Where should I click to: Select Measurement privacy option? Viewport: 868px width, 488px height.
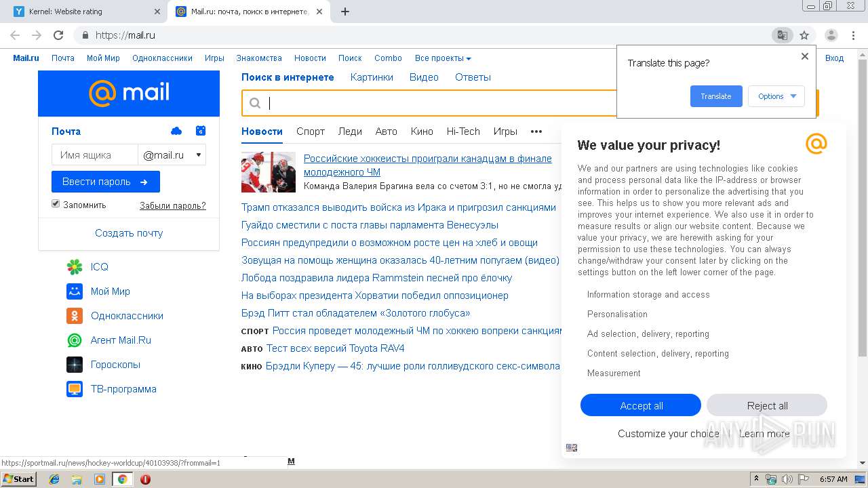[614, 373]
